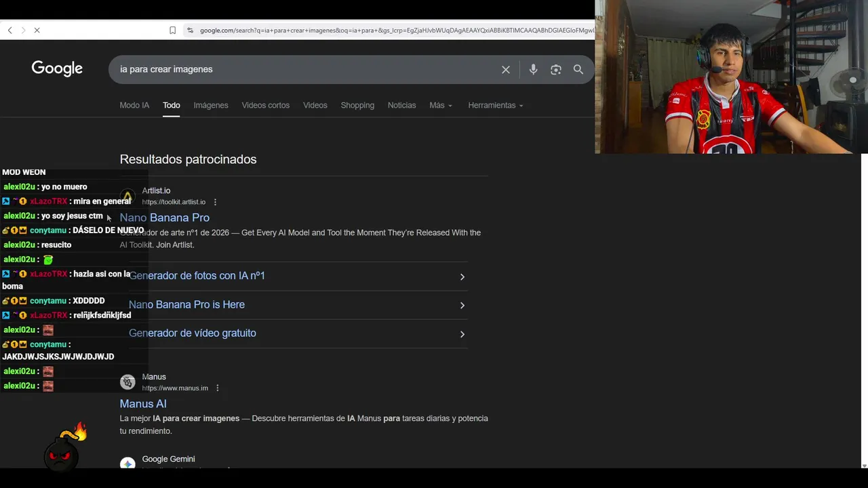Bookmark this page via the bookmark icon
The width and height of the screenshot is (868, 488).
click(172, 30)
